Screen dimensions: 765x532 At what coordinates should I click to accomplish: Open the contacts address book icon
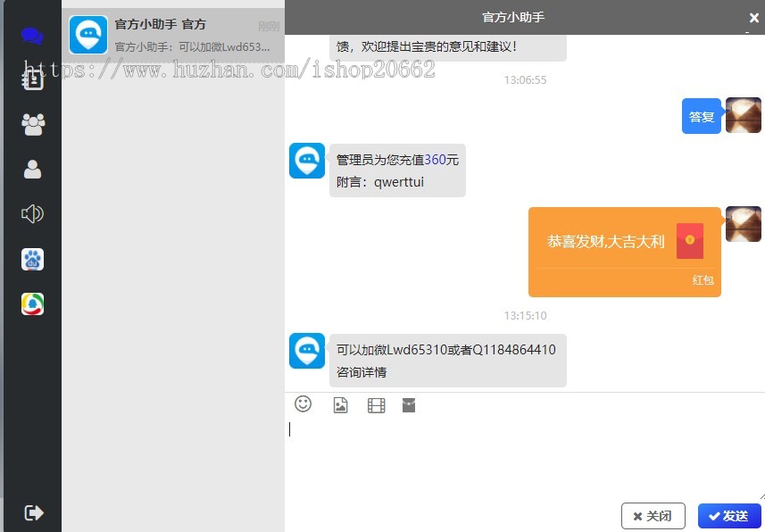(x=32, y=79)
